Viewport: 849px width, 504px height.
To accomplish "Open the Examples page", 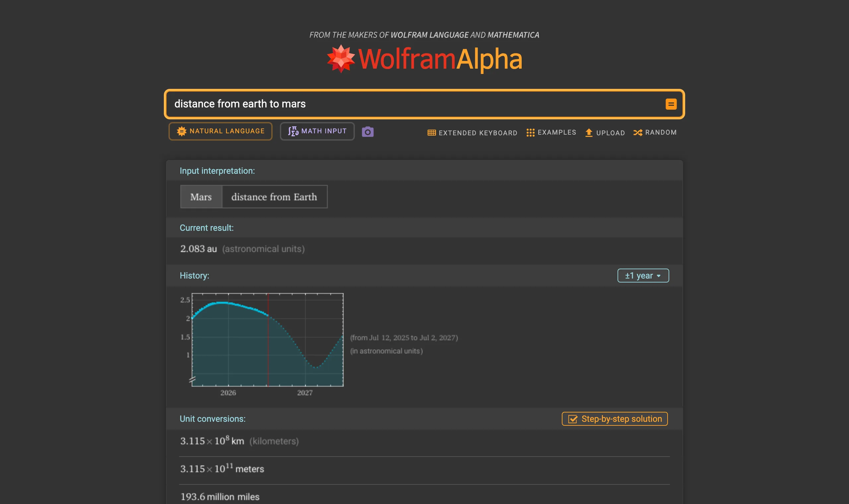I will tap(551, 132).
